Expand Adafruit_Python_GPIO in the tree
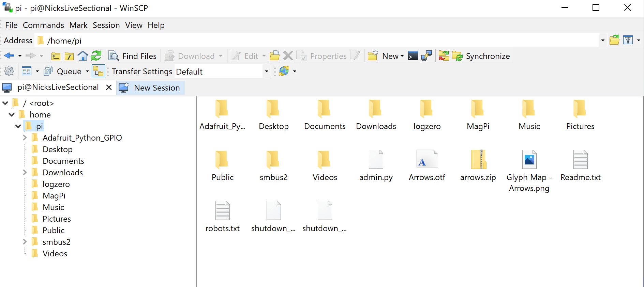644x287 pixels. pos(25,138)
